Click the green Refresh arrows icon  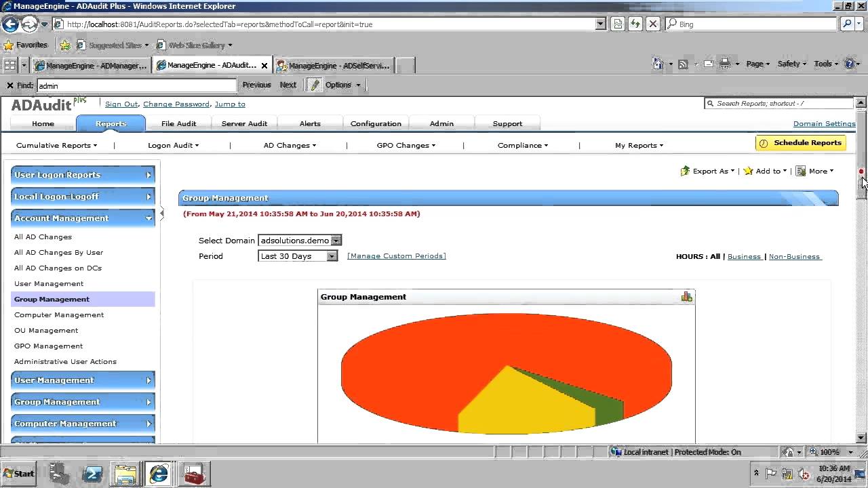pyautogui.click(x=635, y=24)
